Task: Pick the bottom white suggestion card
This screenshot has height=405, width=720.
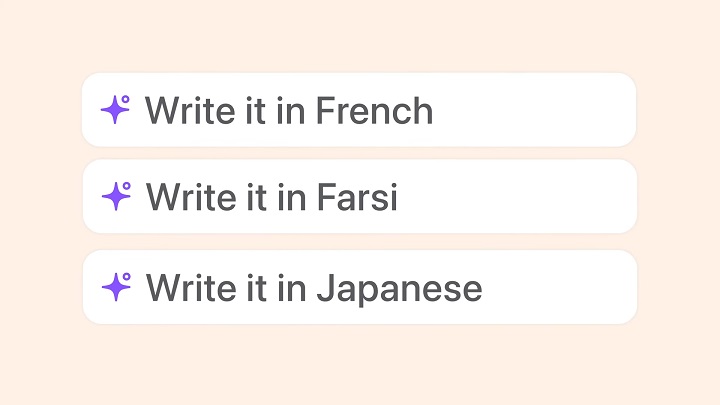Action: click(x=358, y=287)
